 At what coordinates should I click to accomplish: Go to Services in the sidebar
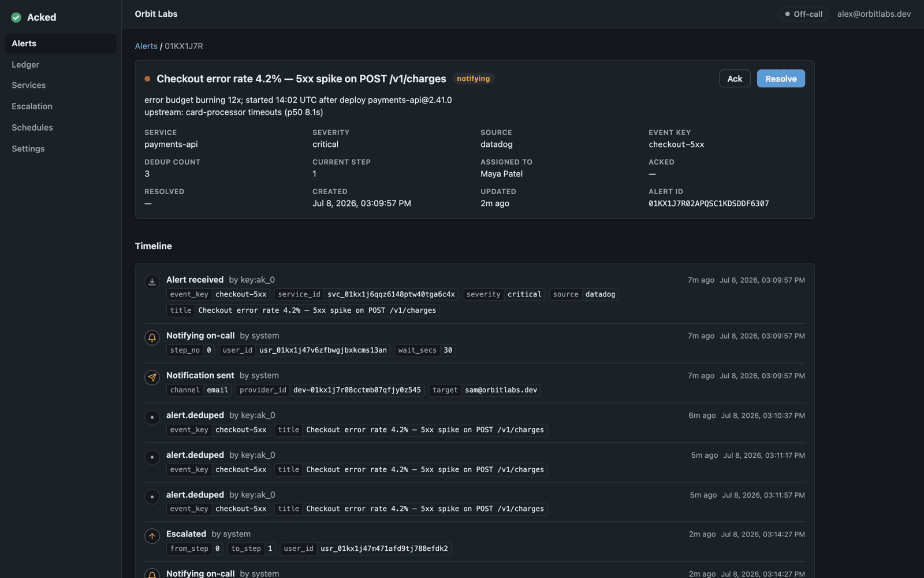click(61, 86)
